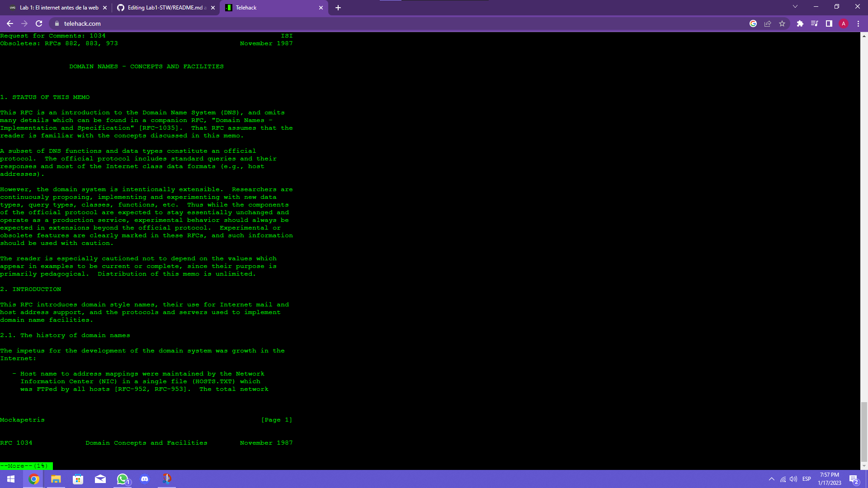Toggle the volume speaker icon
Screen dimensions: 868x488
793,479
